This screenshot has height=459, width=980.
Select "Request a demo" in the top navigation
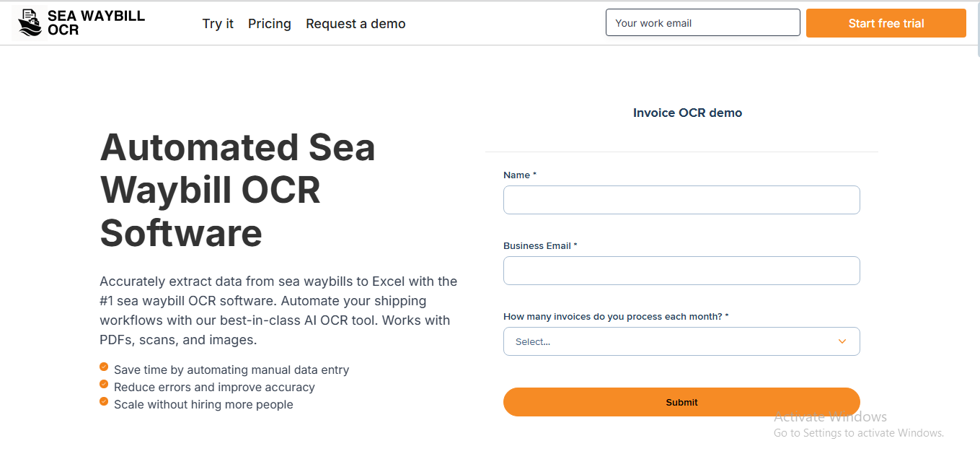pyautogui.click(x=356, y=24)
